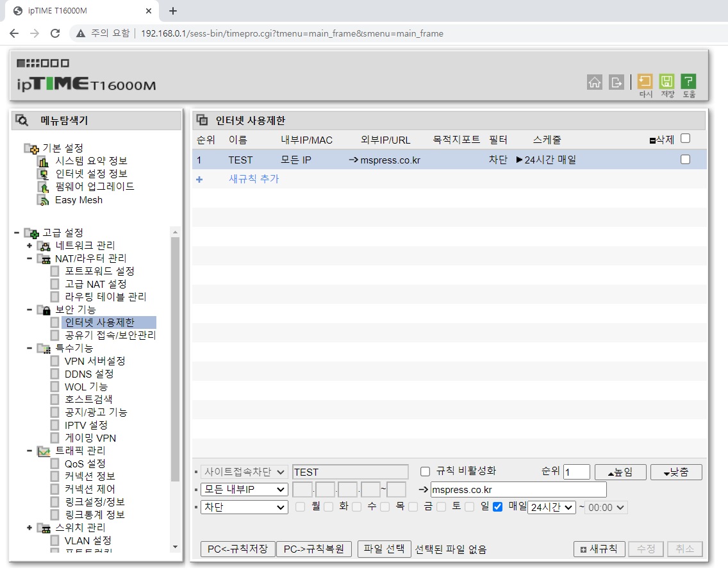Click the menu tree vertical scrollbar

pyautogui.click(x=175, y=359)
